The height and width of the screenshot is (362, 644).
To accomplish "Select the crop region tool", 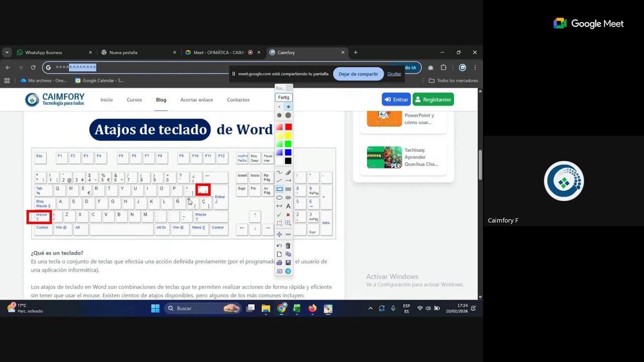I will [x=279, y=223].
